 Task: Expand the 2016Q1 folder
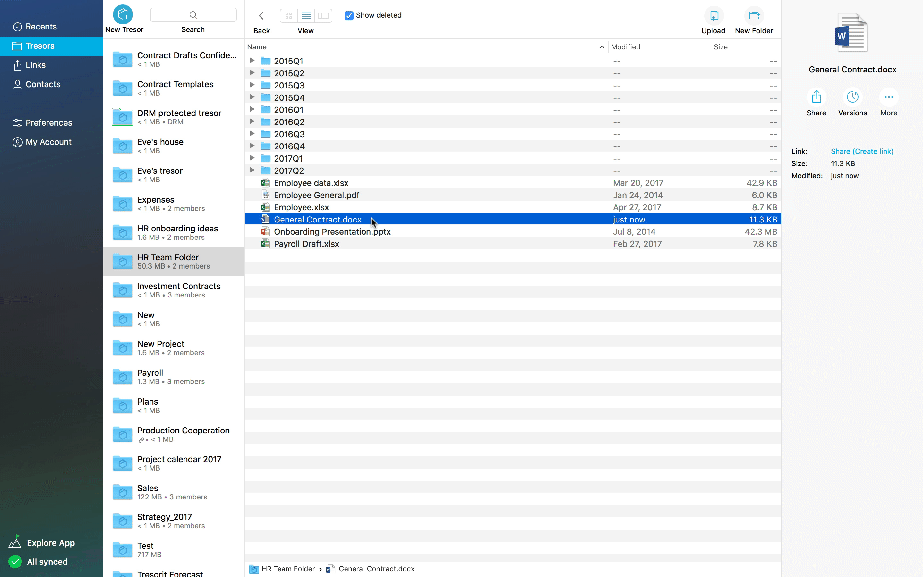coord(252,109)
